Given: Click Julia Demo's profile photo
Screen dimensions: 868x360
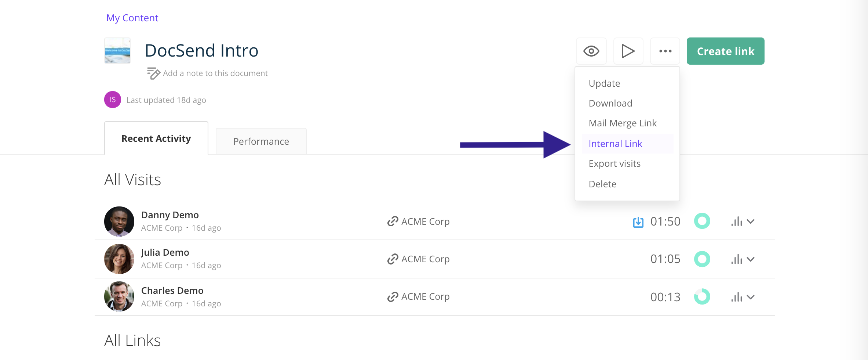Looking at the screenshot, I should [119, 259].
